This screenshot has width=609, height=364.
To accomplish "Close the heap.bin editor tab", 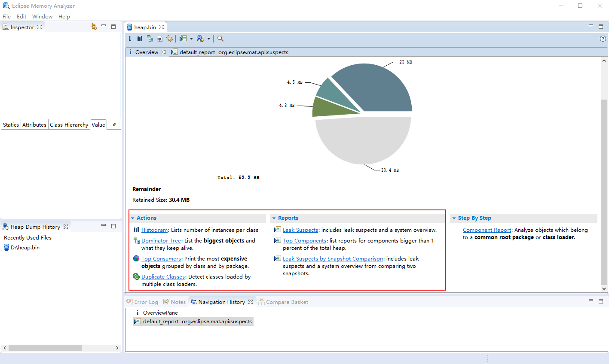I will (x=162, y=27).
